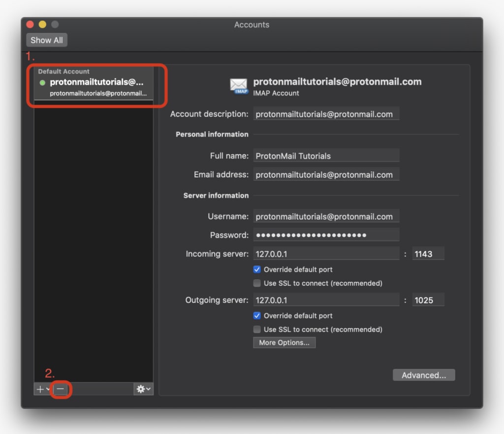The height and width of the screenshot is (434, 504).
Task: Open the Advanced settings
Action: click(x=424, y=375)
